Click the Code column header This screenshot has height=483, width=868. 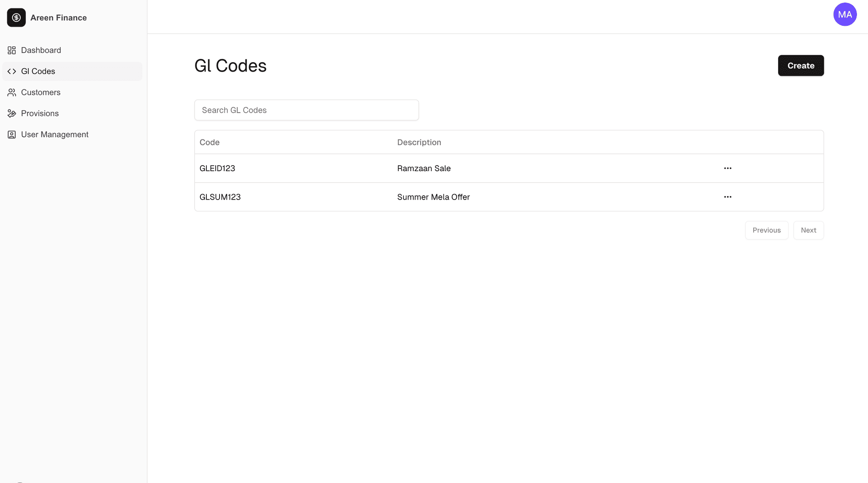pyautogui.click(x=209, y=142)
